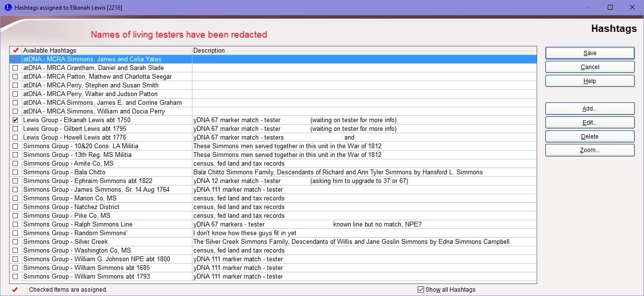The width and height of the screenshot is (644, 296).
Task: Check atDNA - MRCA Perry, Stephen and Susan Smith
Action: (15, 85)
